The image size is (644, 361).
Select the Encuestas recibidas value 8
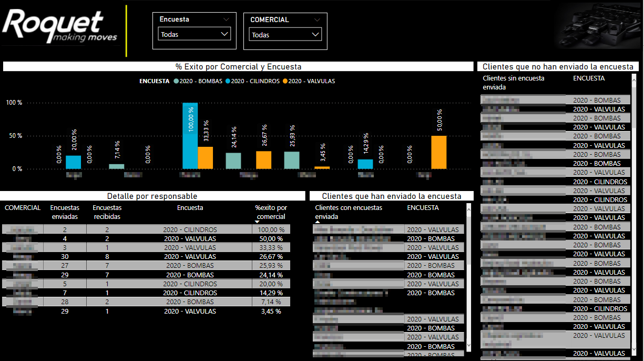(107, 257)
